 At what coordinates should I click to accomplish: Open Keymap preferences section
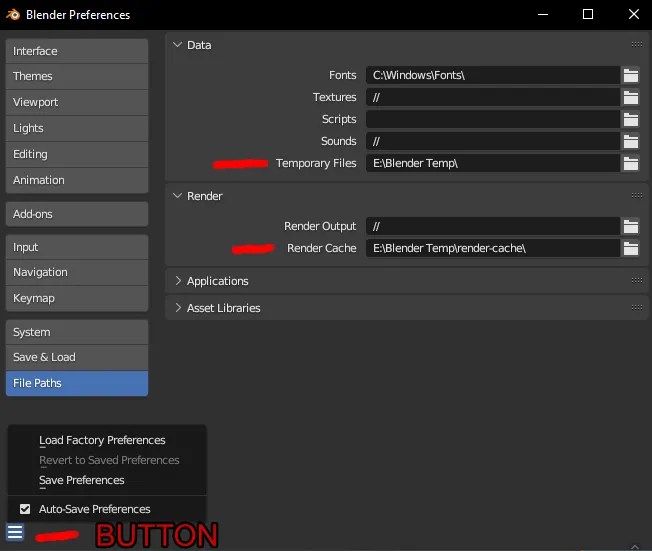point(77,298)
